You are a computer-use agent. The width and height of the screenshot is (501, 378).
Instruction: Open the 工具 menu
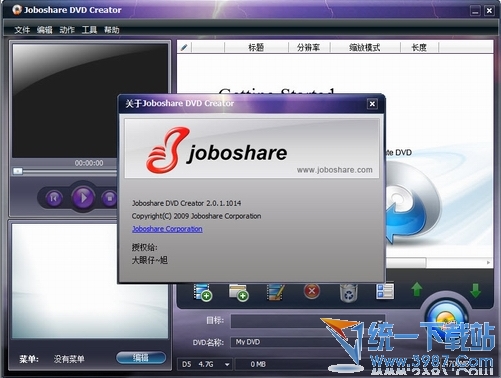(x=89, y=30)
